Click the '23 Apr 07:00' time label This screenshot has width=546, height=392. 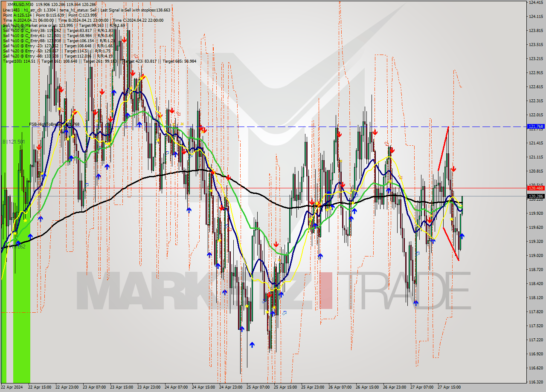(94, 387)
